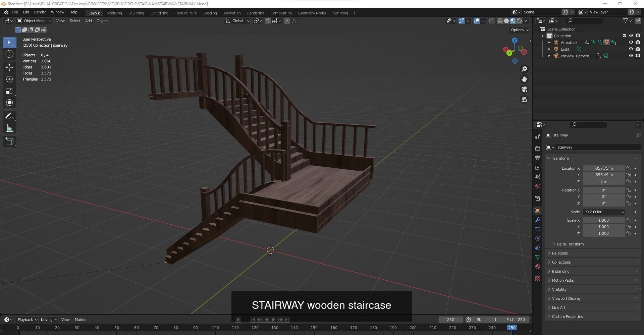Toggle Armature visibility eye in outliner
The image size is (644, 335).
(x=631, y=42)
